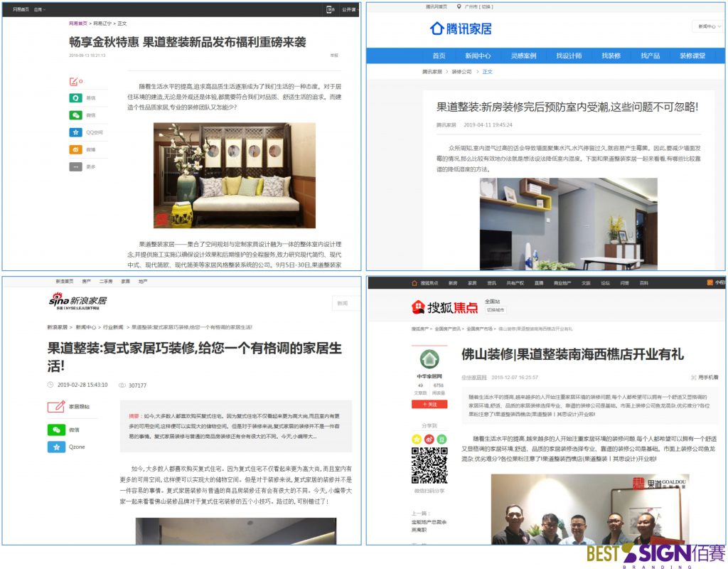Open 二手房 in Sina top navigation
This screenshot has height=569, width=728.
pyautogui.click(x=105, y=282)
